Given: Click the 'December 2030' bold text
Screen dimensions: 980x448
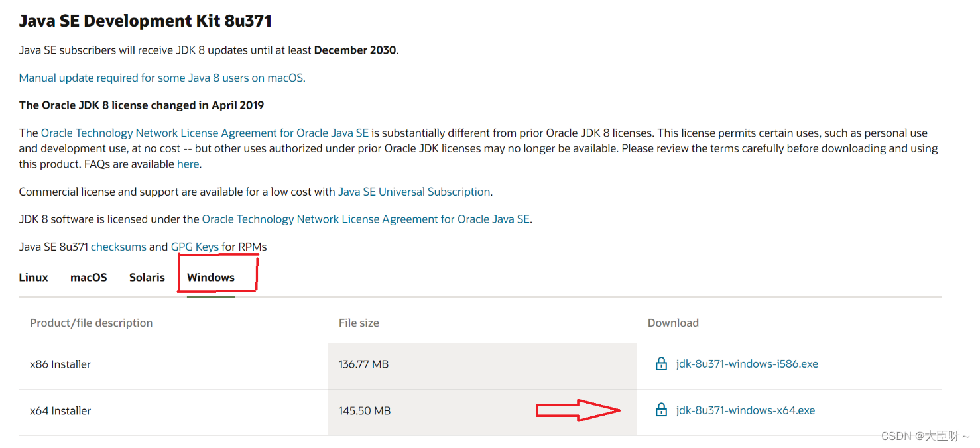Looking at the screenshot, I should pyautogui.click(x=355, y=50).
